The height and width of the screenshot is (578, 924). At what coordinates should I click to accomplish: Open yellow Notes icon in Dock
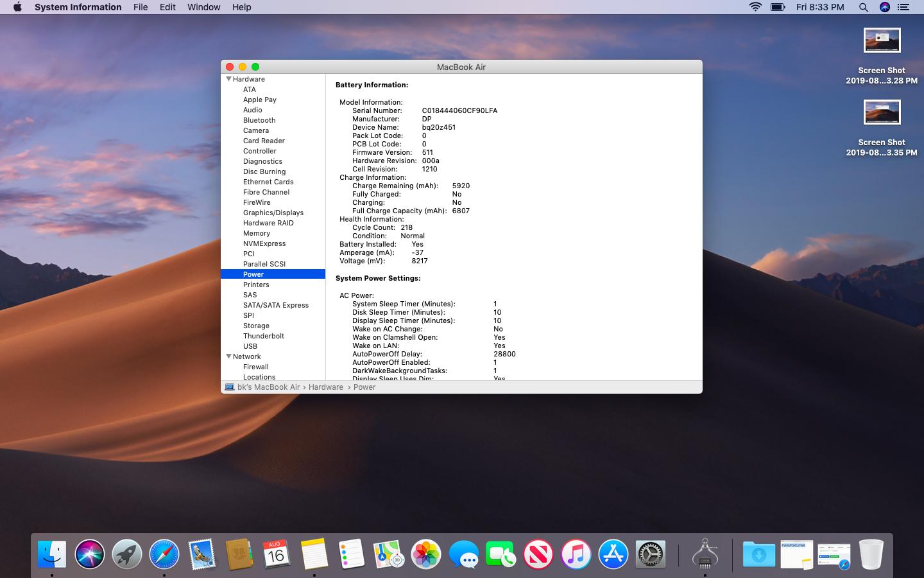point(314,554)
